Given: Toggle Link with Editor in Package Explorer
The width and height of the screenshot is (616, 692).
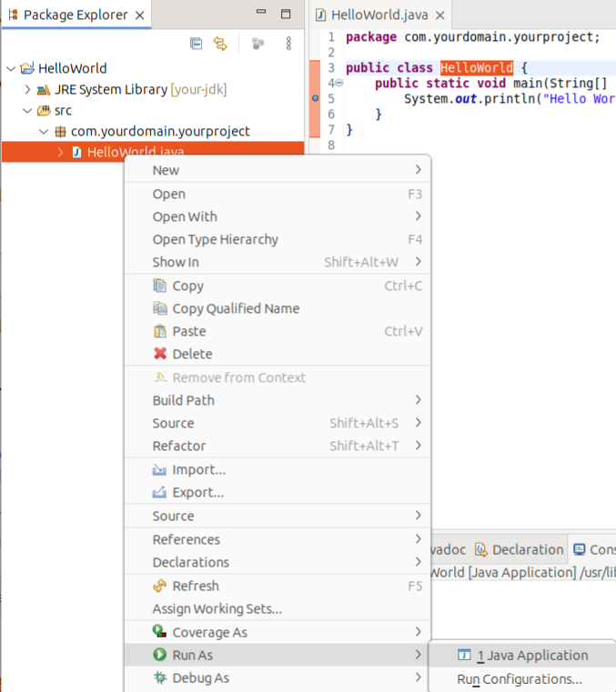Looking at the screenshot, I should 219,44.
